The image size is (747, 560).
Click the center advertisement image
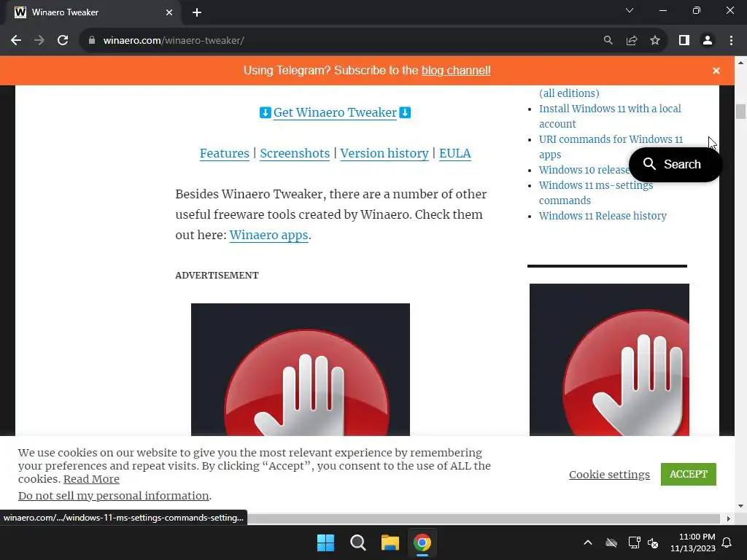tap(300, 370)
